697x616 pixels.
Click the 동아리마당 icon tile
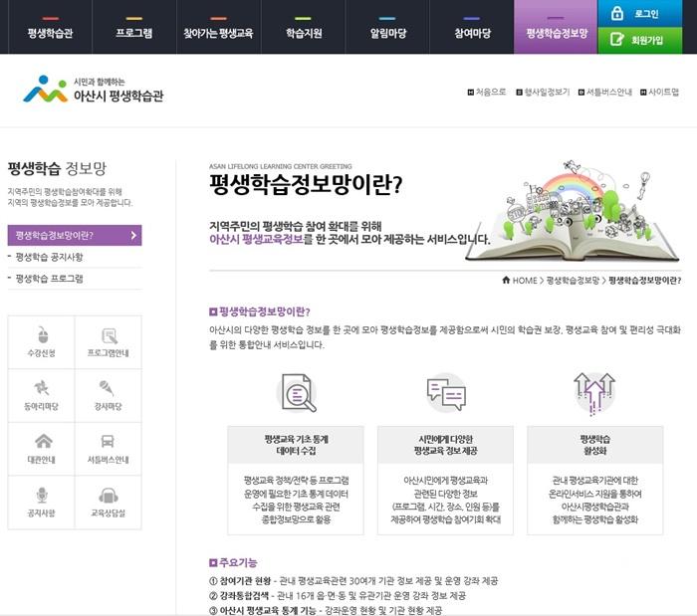(x=42, y=395)
